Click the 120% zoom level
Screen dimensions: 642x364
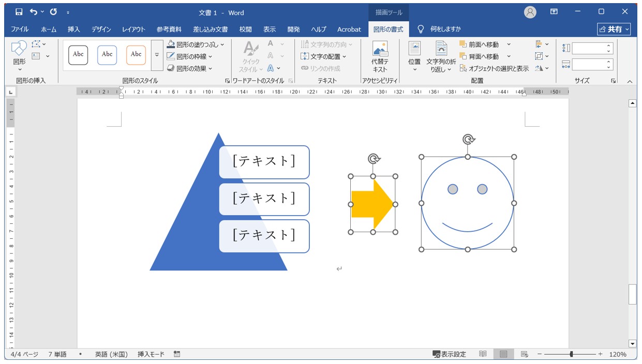[618, 354]
